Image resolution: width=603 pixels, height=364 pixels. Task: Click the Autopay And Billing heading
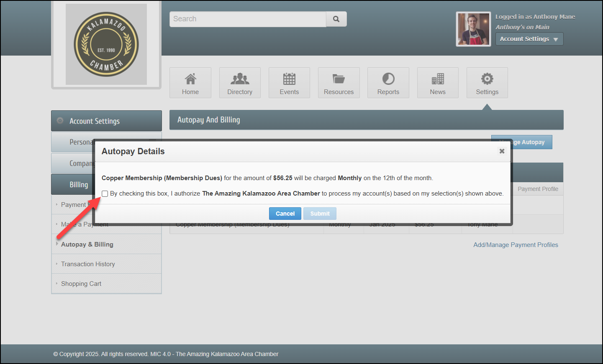[209, 120]
